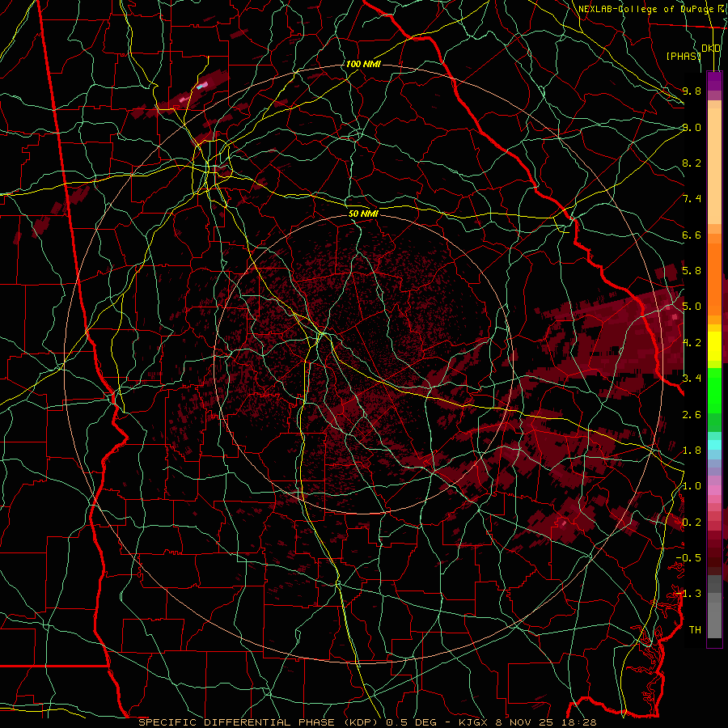Screen dimensions: 728x728
Task: Click the 8.2 scale value
Action: tap(692, 163)
